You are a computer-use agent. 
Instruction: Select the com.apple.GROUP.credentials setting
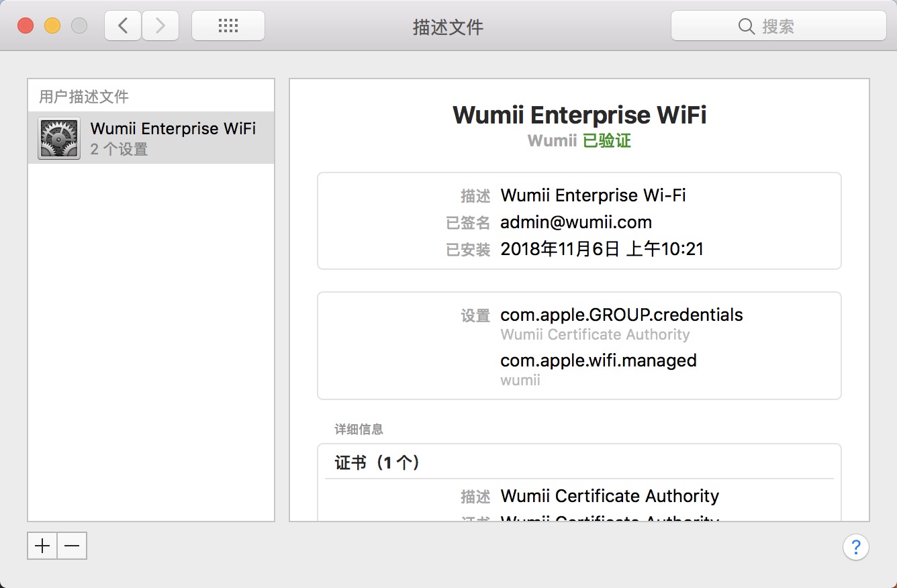tap(621, 315)
